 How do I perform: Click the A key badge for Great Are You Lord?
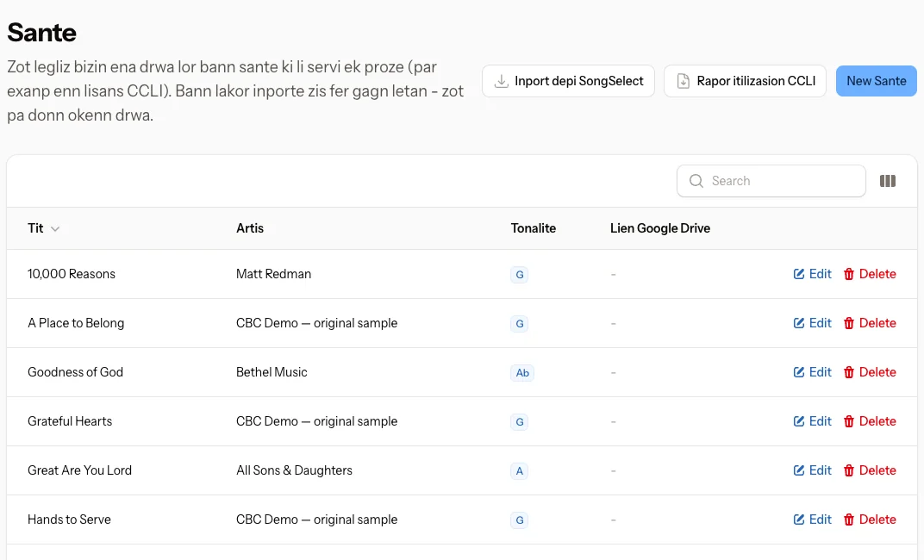pos(519,471)
